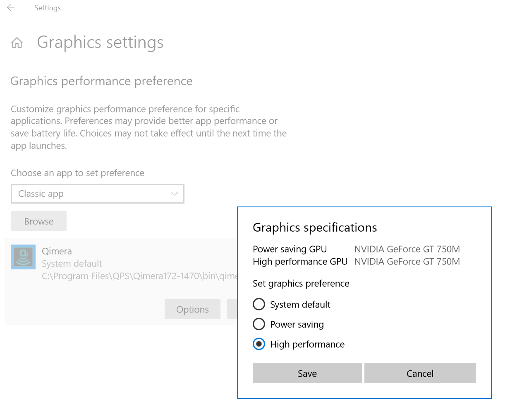Click the partially hidden button beside Options
The width and height of the screenshot is (510, 420).
pyautogui.click(x=232, y=310)
